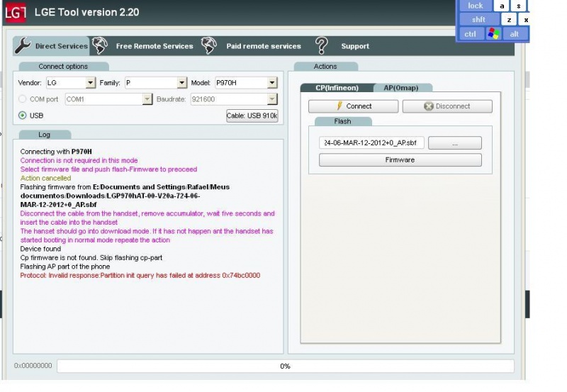Click the 'a' key on on-screen keyboard
Screen dimensions: 567x392
click(x=502, y=6)
